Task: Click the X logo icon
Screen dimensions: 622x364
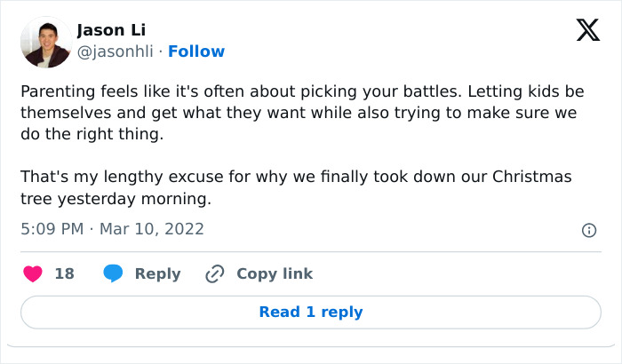Action: (x=587, y=31)
